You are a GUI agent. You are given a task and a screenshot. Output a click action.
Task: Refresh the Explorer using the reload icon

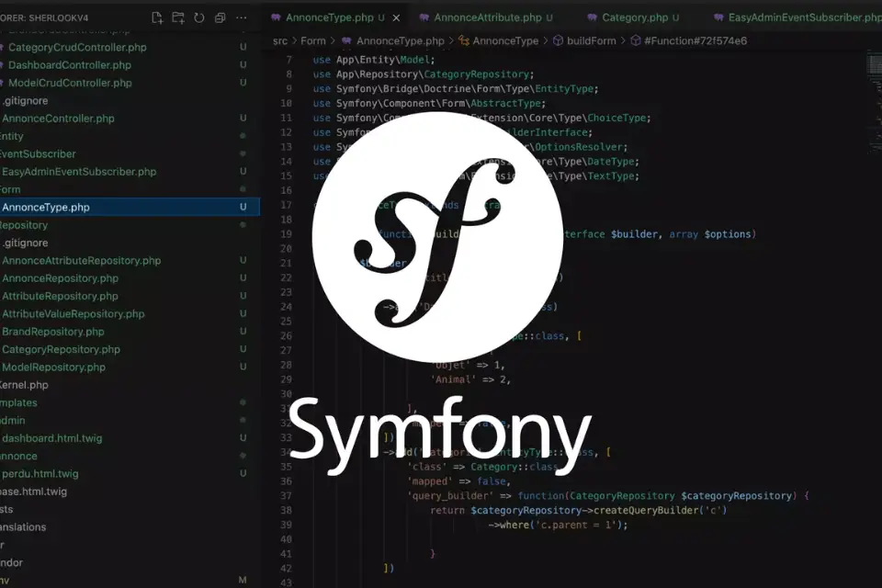(x=198, y=17)
